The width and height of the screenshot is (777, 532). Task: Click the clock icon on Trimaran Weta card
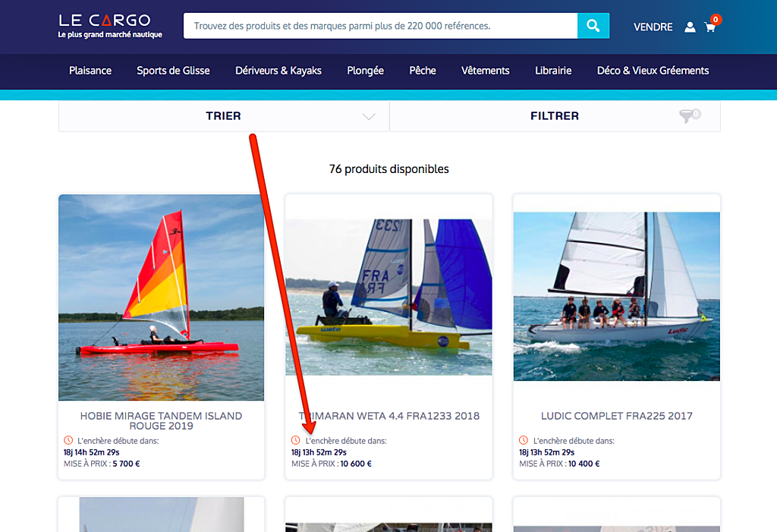tap(296, 440)
